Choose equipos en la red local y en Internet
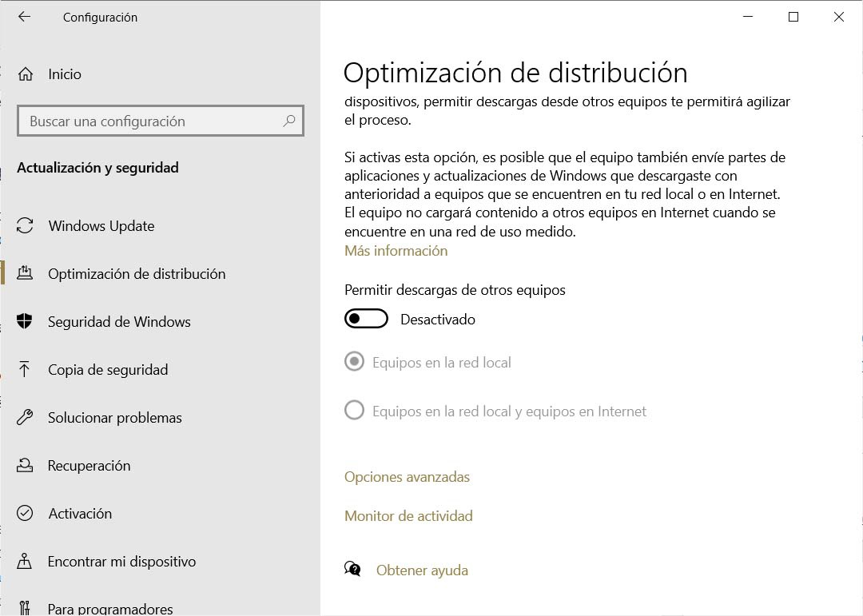Image resolution: width=863 pixels, height=616 pixels. tap(354, 410)
